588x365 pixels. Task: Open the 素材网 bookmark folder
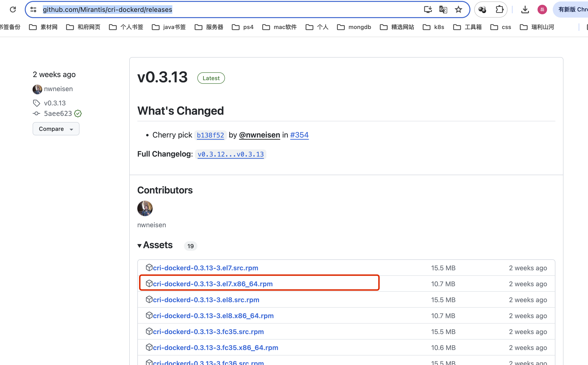[x=43, y=27]
